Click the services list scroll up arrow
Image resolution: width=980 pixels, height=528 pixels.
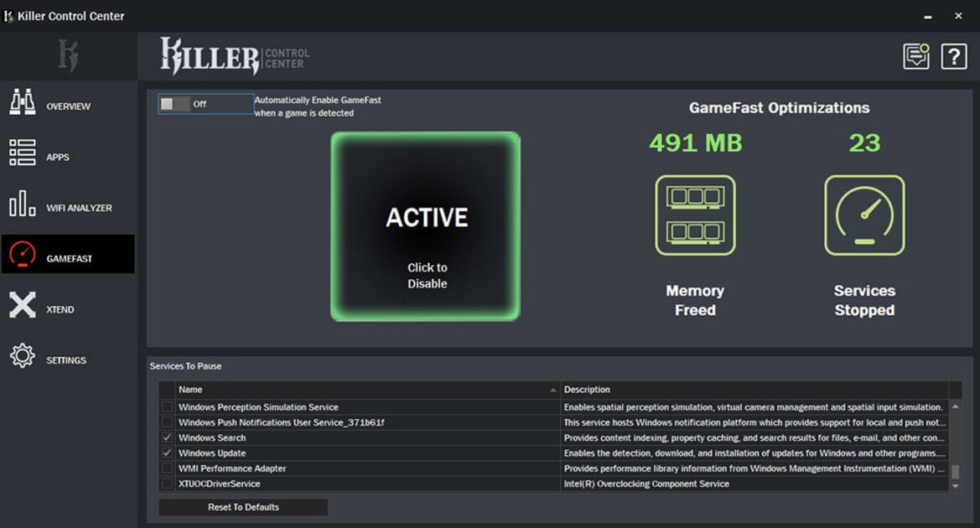955,406
